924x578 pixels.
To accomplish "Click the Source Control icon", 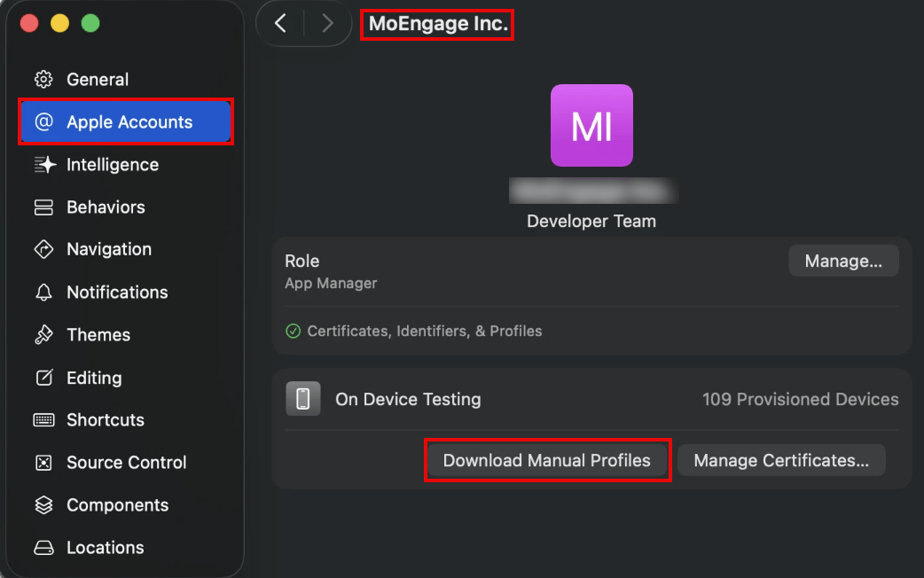I will [43, 463].
